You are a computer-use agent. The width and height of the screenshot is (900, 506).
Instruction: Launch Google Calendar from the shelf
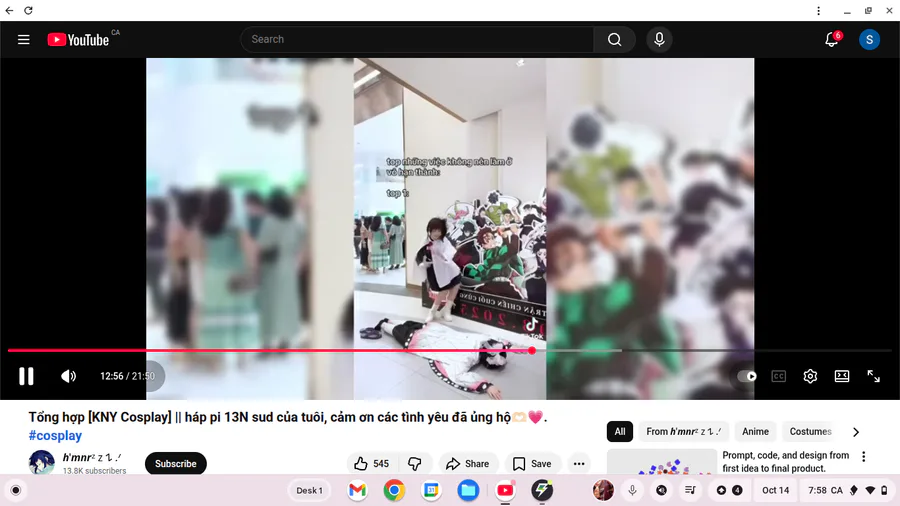pyautogui.click(x=431, y=491)
